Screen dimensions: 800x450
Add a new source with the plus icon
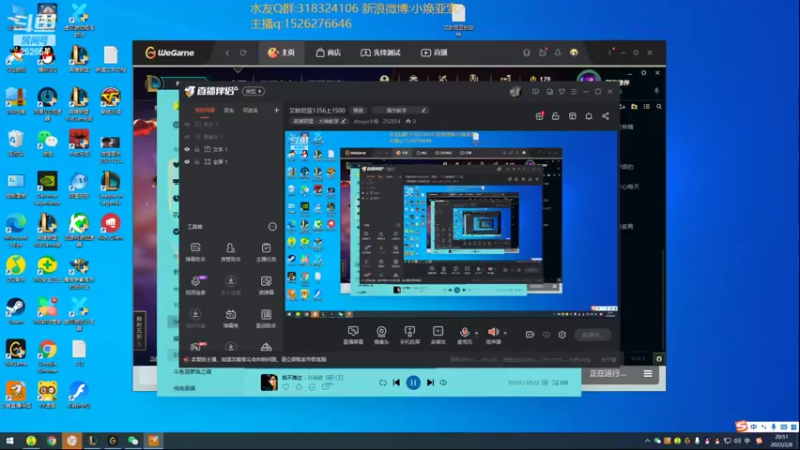[277, 110]
